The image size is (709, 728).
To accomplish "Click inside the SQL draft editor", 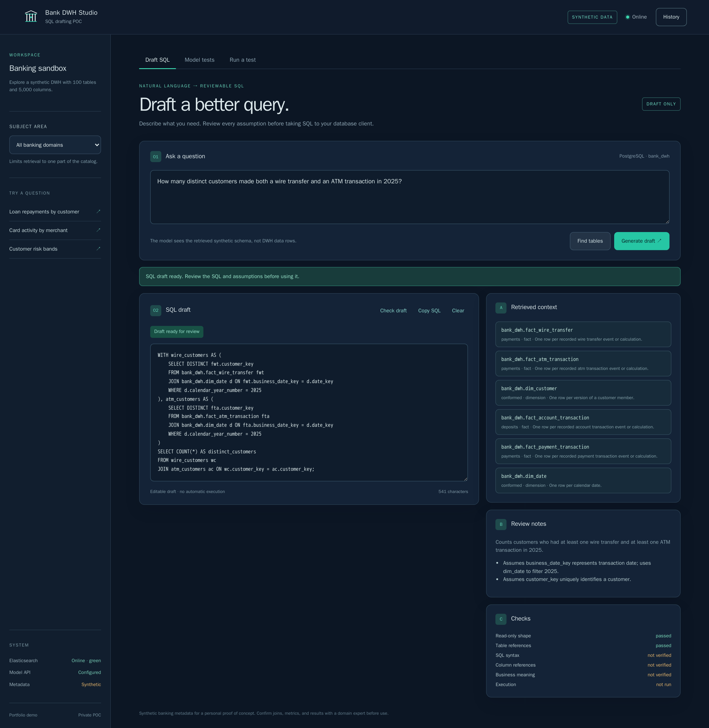I will tap(309, 412).
